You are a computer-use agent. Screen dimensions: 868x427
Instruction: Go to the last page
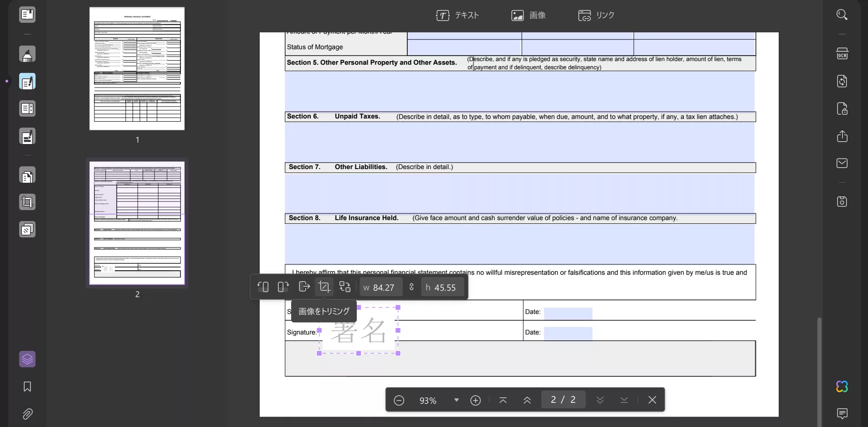pos(624,400)
